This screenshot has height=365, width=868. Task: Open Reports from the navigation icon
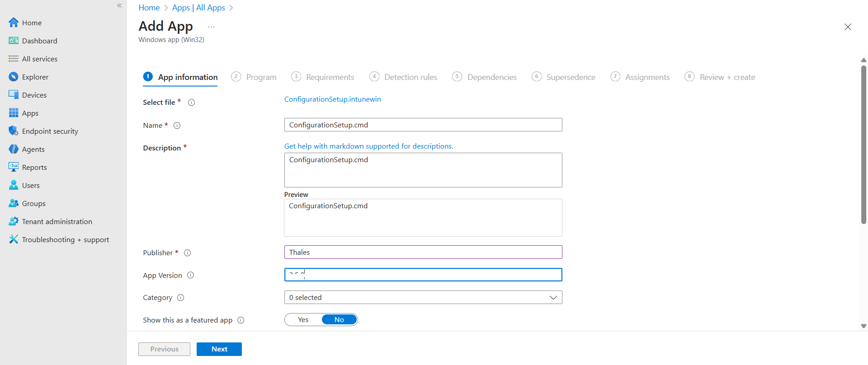(14, 167)
